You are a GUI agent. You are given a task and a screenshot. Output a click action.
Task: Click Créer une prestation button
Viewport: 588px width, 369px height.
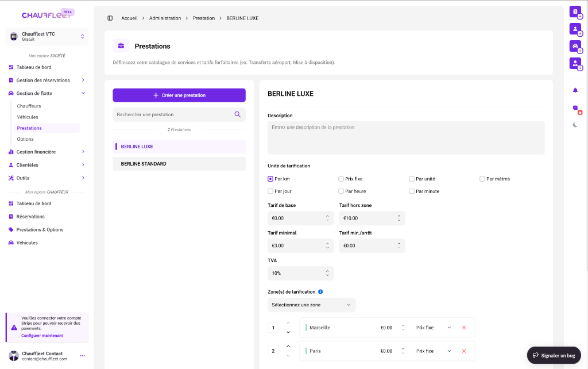pos(179,95)
